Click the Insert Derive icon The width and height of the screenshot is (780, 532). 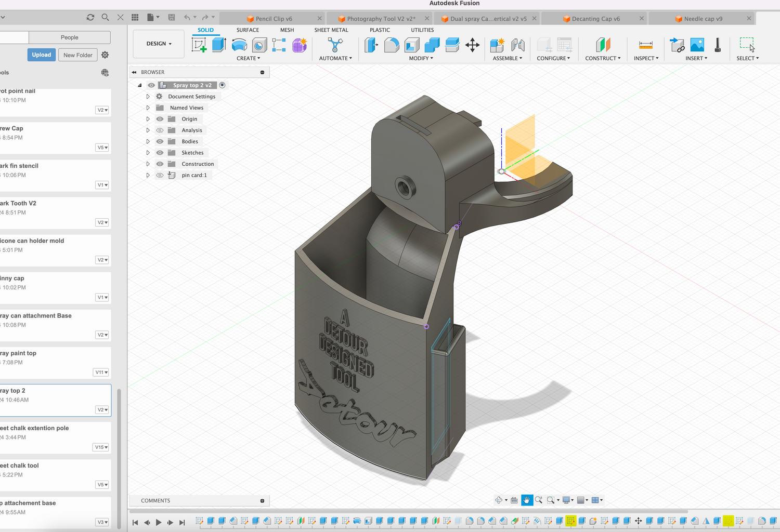click(x=677, y=45)
